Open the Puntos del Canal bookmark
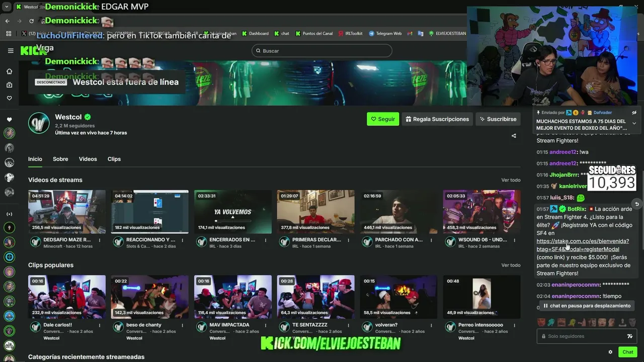The image size is (644, 362). [x=314, y=34]
